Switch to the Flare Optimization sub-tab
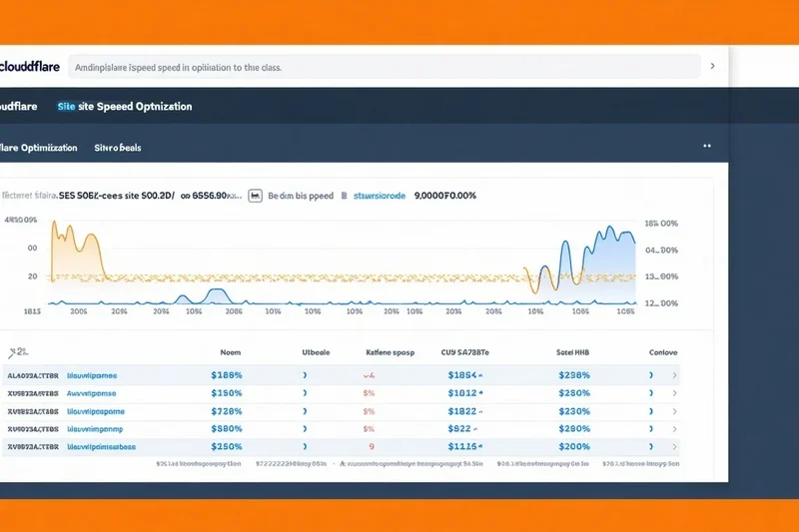This screenshot has height=532, width=799. pyautogui.click(x=38, y=147)
